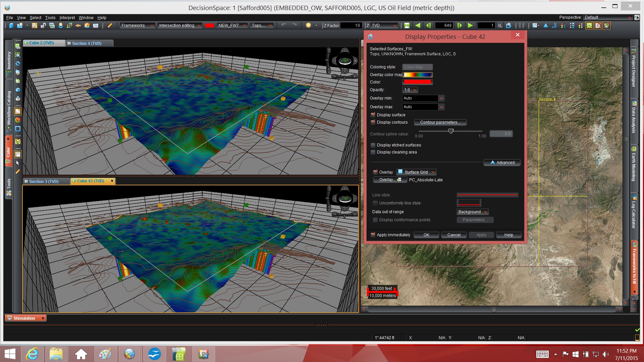Click the open padlock (unlock) toolbar icon
Image resolution: width=644 pixels, height=362 pixels.
(43, 25)
